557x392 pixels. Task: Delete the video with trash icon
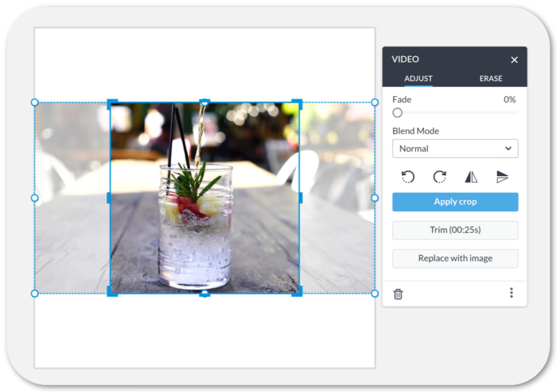pyautogui.click(x=398, y=294)
